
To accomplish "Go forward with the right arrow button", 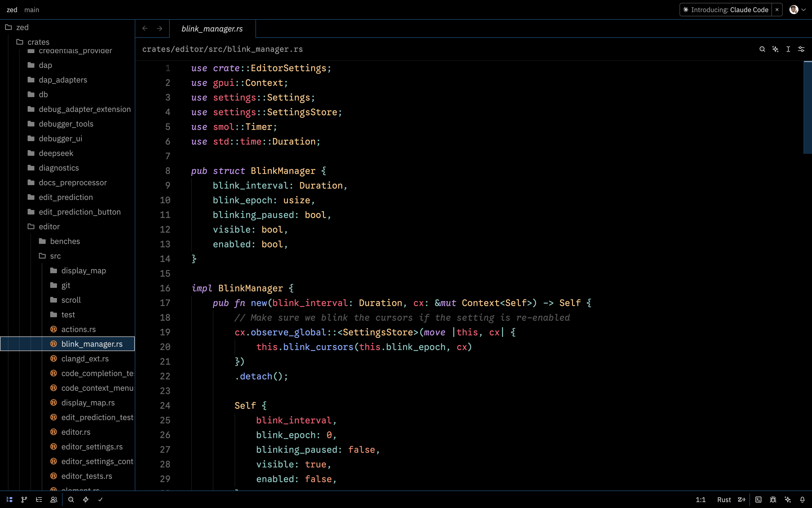I will pos(160,29).
